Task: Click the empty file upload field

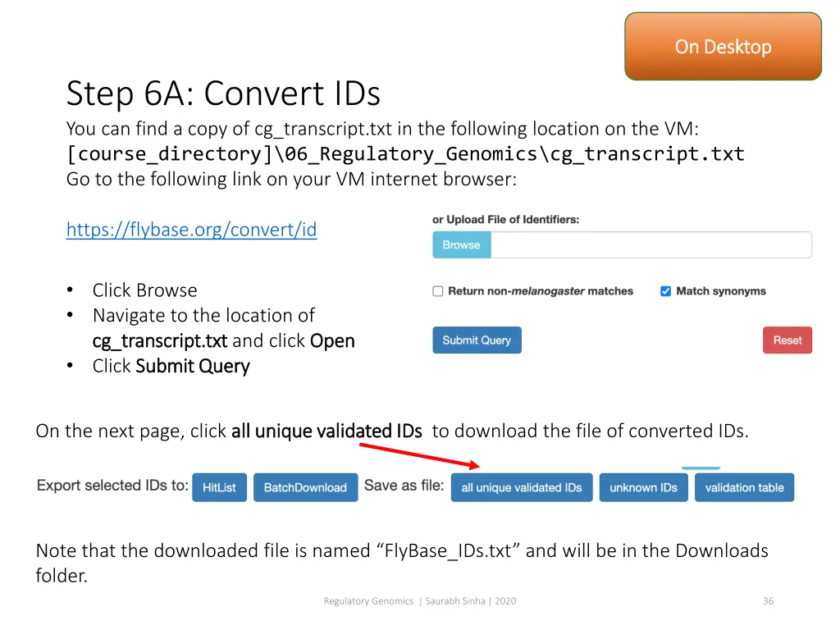Action: click(651, 244)
